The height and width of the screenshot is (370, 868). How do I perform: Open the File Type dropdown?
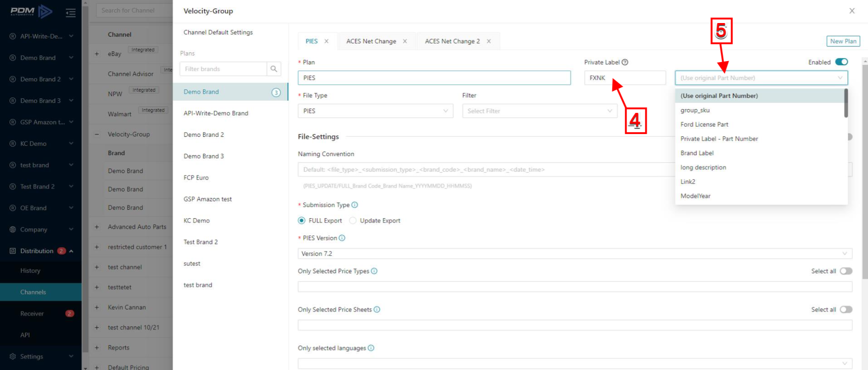(375, 111)
